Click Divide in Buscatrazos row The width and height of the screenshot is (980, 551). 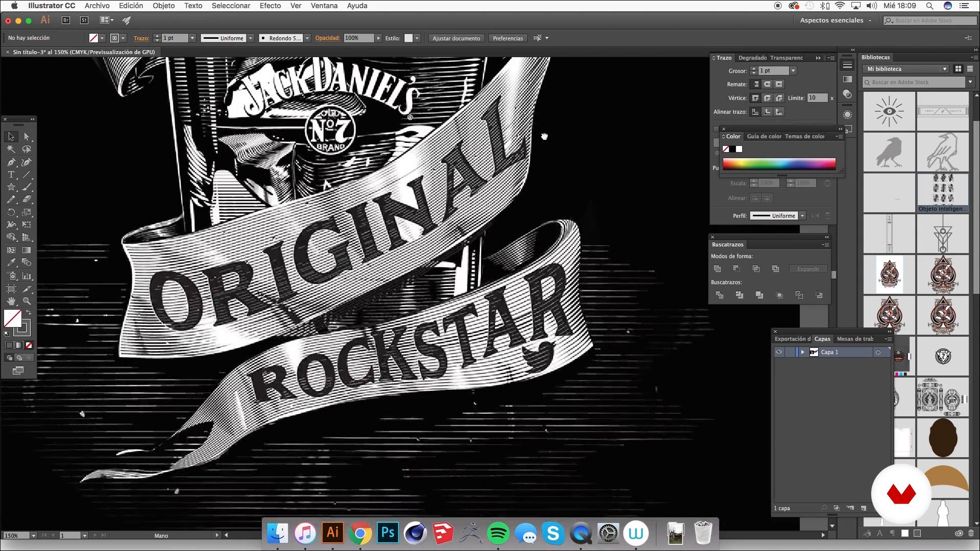[720, 295]
